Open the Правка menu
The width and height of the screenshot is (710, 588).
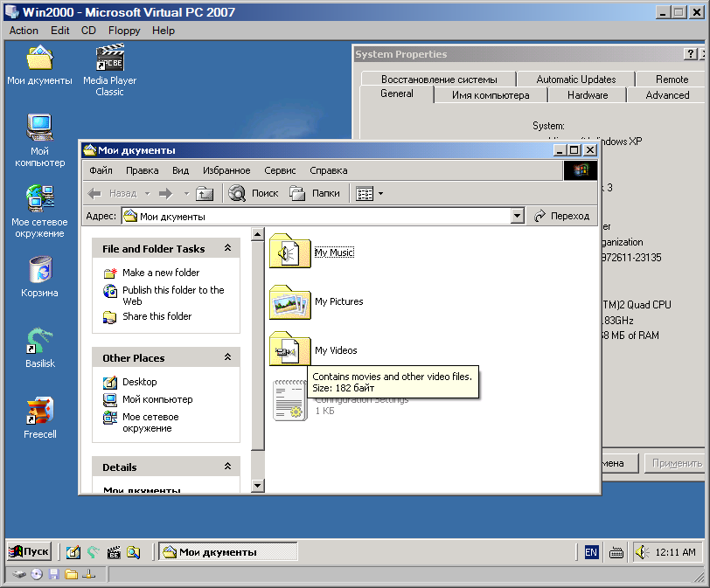143,170
